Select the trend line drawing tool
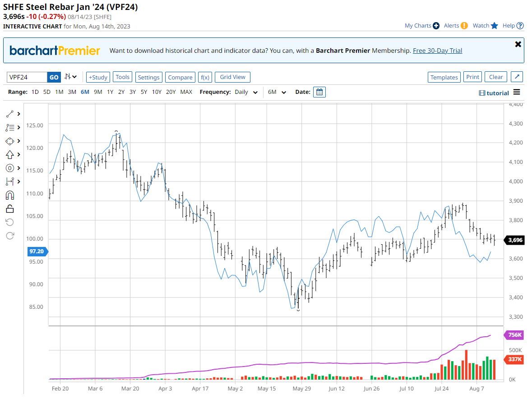This screenshot has width=532, height=404. click(x=10, y=114)
